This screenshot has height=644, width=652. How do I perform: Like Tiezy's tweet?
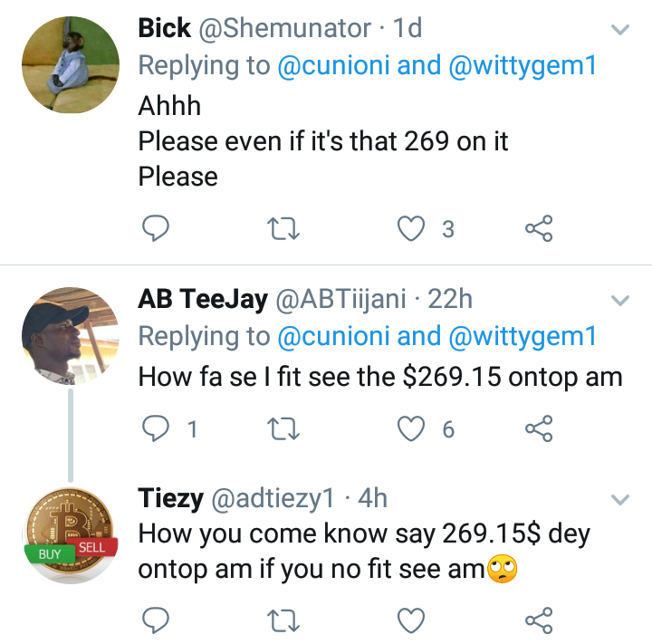click(413, 620)
